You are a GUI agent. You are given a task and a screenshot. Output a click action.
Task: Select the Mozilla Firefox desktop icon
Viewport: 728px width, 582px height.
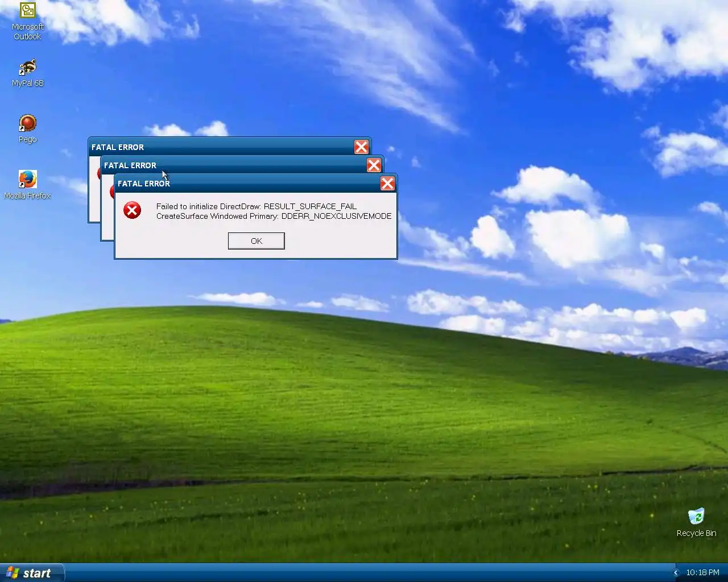[x=27, y=185]
